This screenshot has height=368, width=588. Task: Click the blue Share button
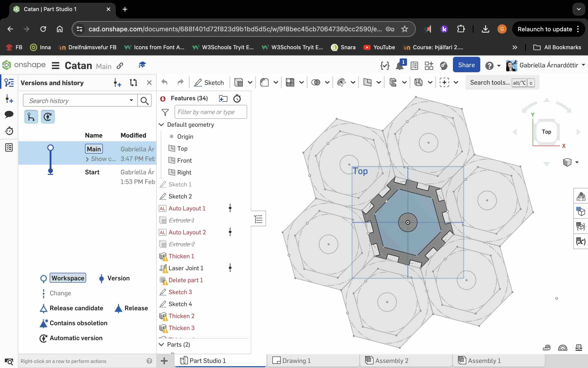[x=466, y=65]
